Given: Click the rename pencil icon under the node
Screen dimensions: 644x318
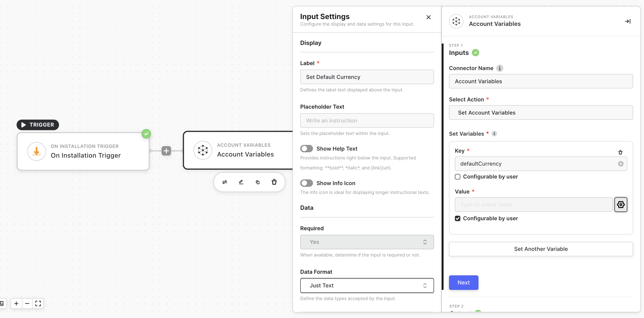Looking at the screenshot, I should [x=241, y=182].
